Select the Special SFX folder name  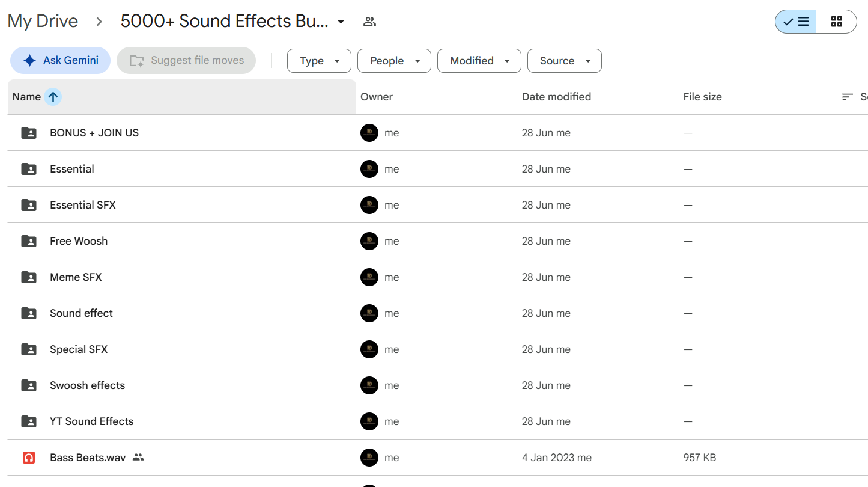tap(79, 349)
